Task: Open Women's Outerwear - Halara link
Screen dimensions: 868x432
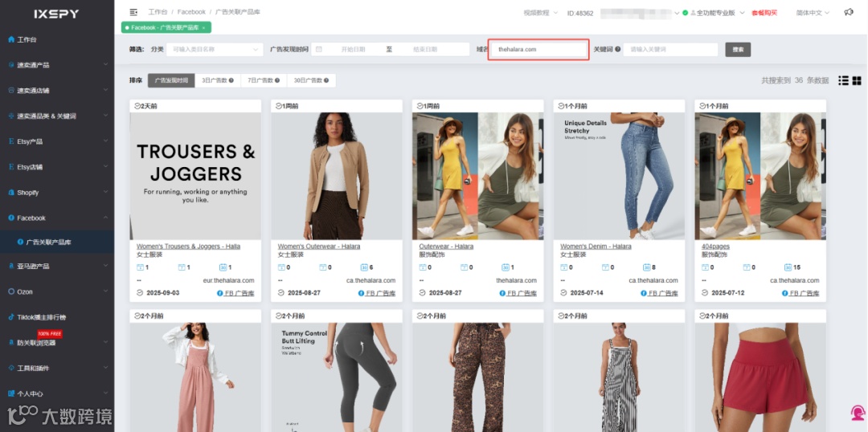Action: coord(319,247)
